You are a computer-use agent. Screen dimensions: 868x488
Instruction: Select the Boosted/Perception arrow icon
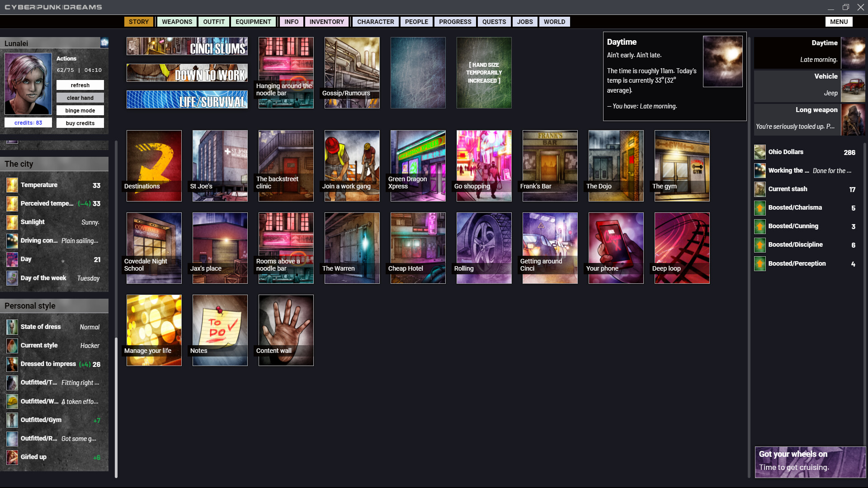pyautogui.click(x=759, y=263)
